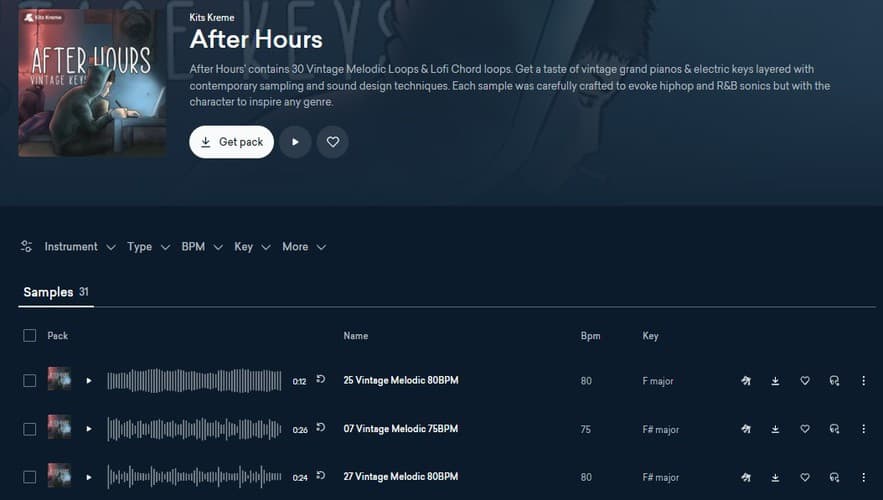Click the horse icon for 25 Vintage Melodic 80BPM
The height and width of the screenshot is (500, 883).
coord(746,381)
